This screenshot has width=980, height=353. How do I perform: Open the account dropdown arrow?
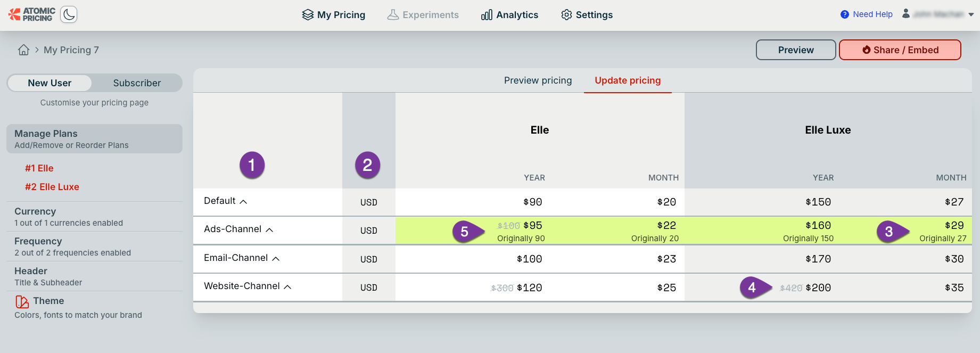point(971,15)
